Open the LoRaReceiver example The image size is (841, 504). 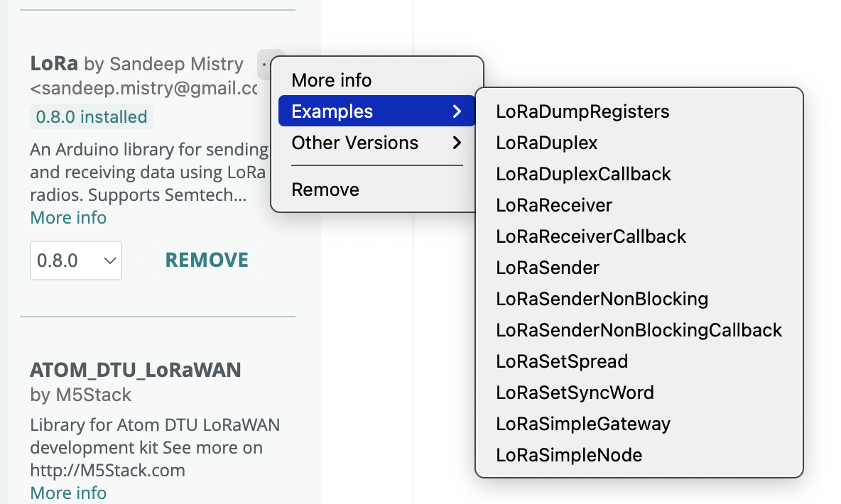639,205
